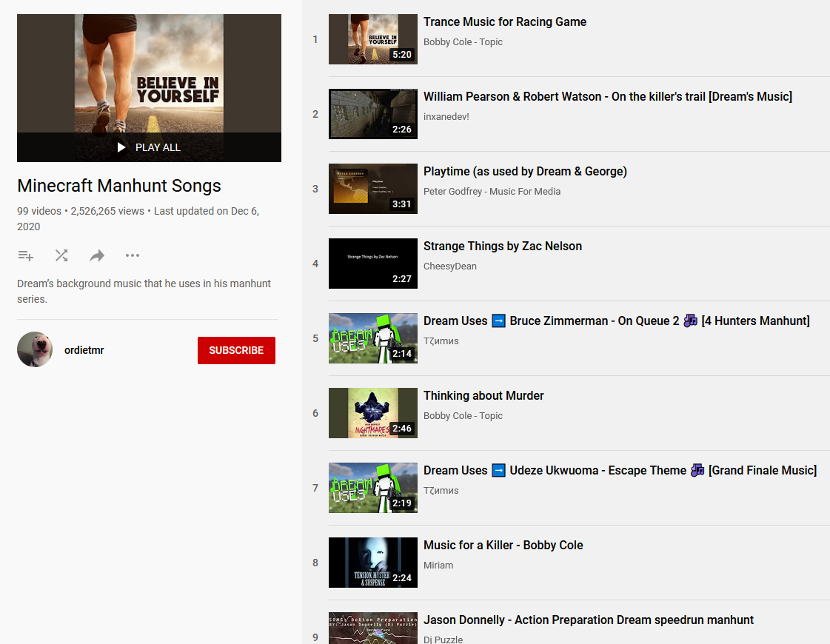Visit Peter Godfrey - Music For Media channel

tap(492, 192)
